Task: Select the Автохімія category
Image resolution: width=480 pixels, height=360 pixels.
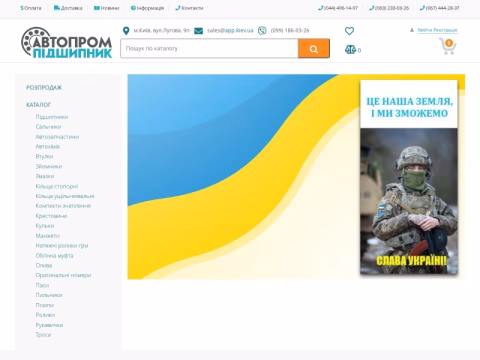Action: click(48, 146)
